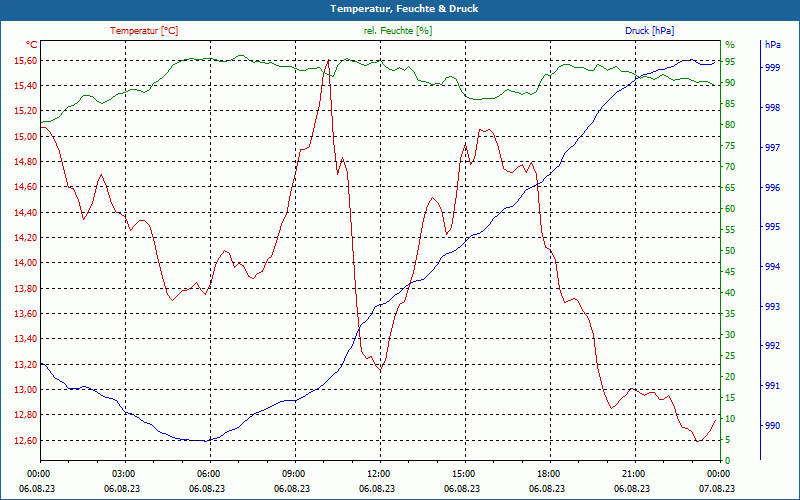Viewport: 800px width, 500px height.
Task: Click humidity axis value 65
Action: point(730,188)
